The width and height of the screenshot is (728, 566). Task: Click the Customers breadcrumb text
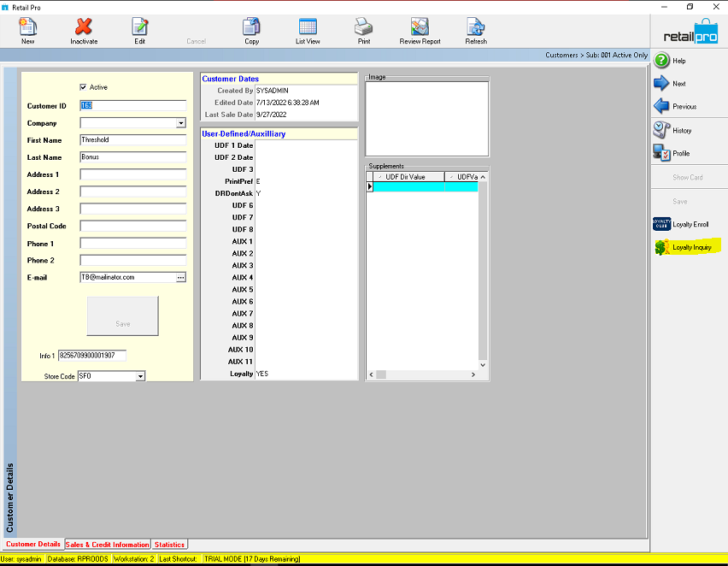[561, 55]
